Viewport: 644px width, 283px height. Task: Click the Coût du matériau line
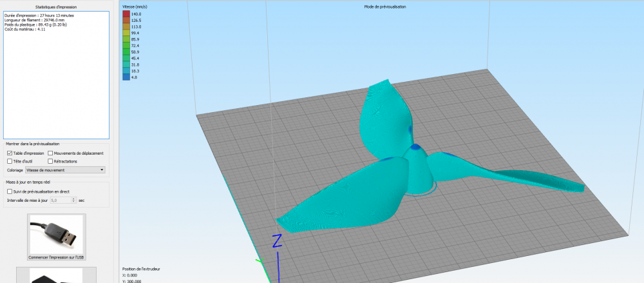pyautogui.click(x=24, y=29)
